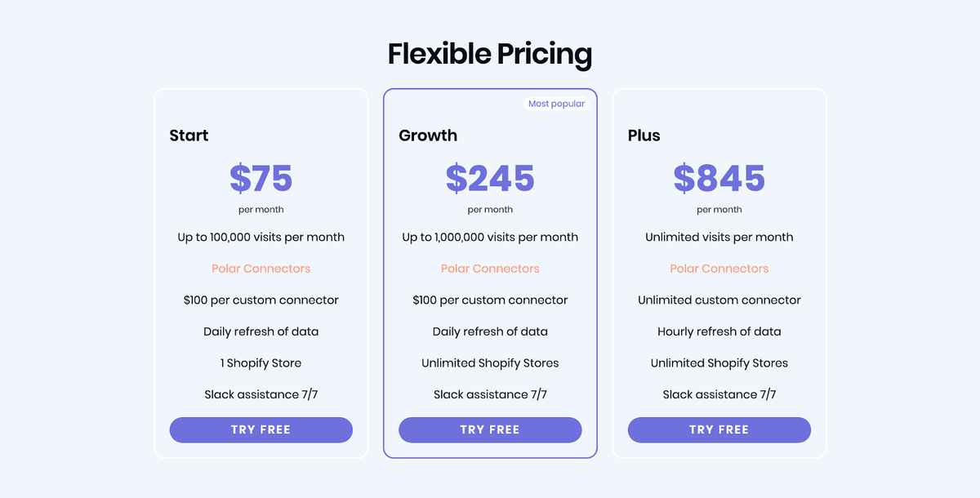This screenshot has width=980, height=498.
Task: Select the Growth plan title
Action: coord(428,136)
